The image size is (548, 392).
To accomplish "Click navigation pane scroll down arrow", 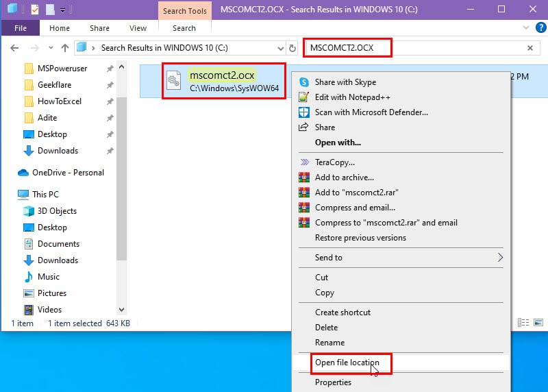I will (122, 310).
